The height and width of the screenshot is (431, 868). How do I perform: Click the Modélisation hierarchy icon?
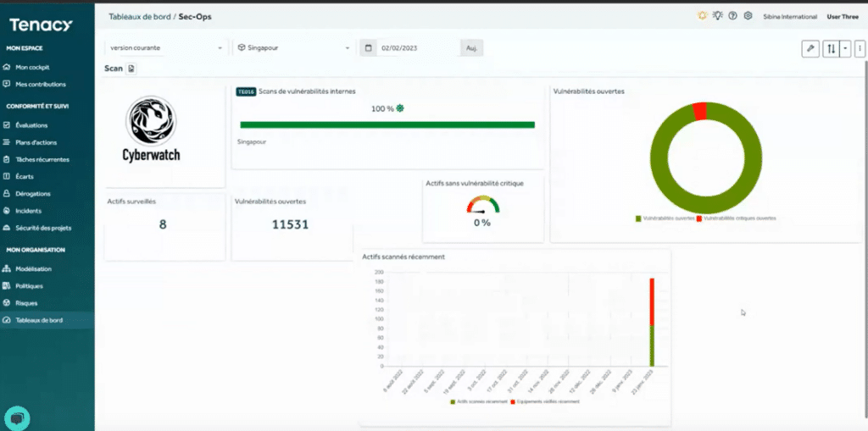tap(7, 269)
